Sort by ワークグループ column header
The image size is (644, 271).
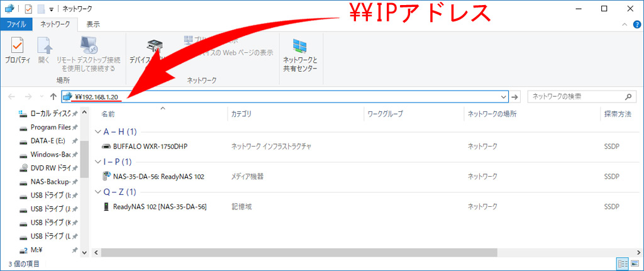click(386, 114)
